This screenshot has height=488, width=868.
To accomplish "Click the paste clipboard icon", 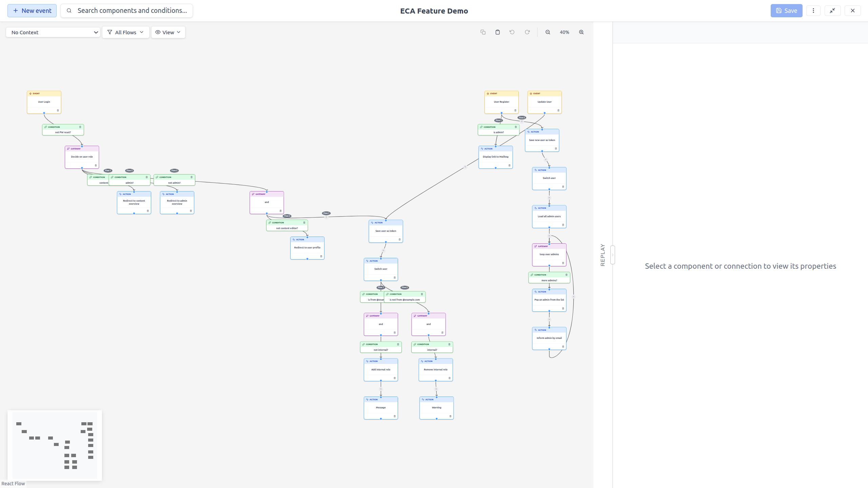I will 497,32.
